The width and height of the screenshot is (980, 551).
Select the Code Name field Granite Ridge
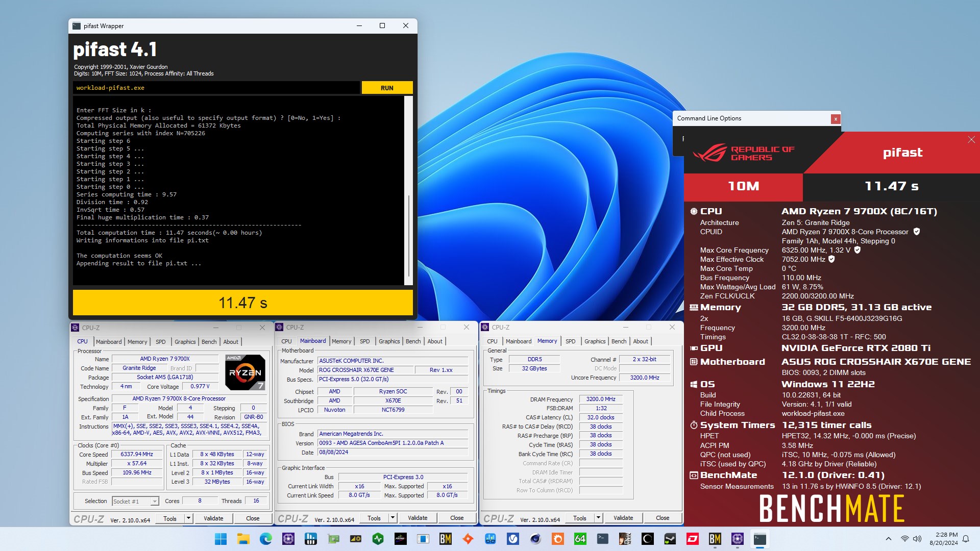(x=139, y=368)
